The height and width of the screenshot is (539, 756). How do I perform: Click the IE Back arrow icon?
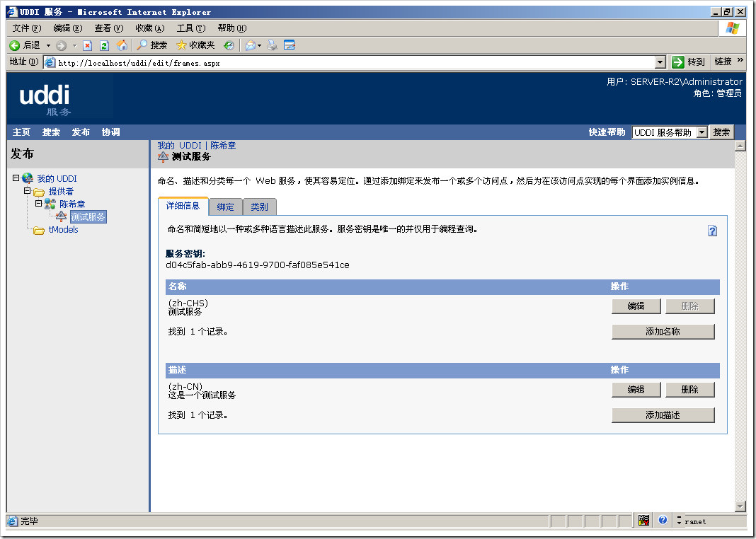[x=14, y=45]
